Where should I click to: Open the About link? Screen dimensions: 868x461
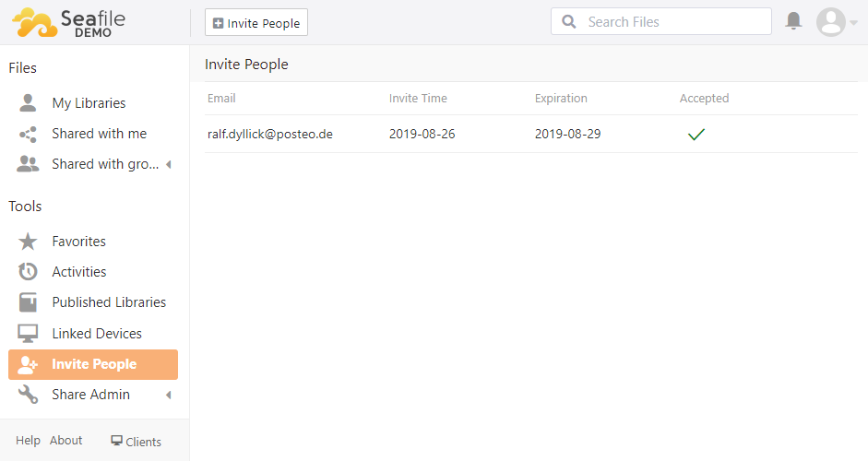pos(66,441)
